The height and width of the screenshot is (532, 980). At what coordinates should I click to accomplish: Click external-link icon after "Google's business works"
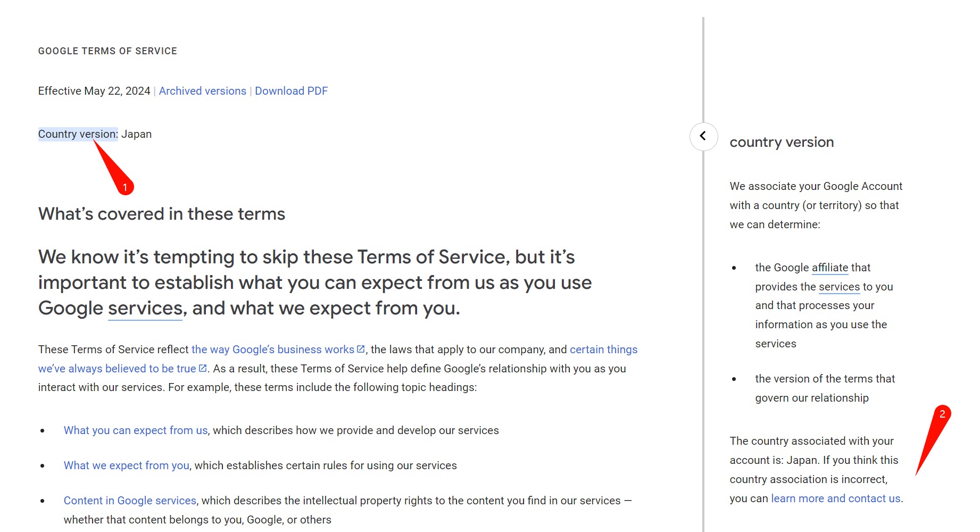coord(361,349)
